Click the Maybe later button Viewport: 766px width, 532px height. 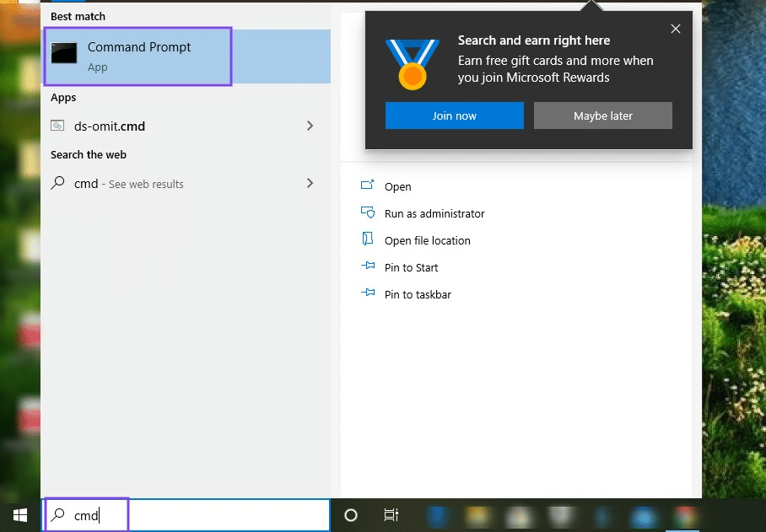tap(602, 116)
